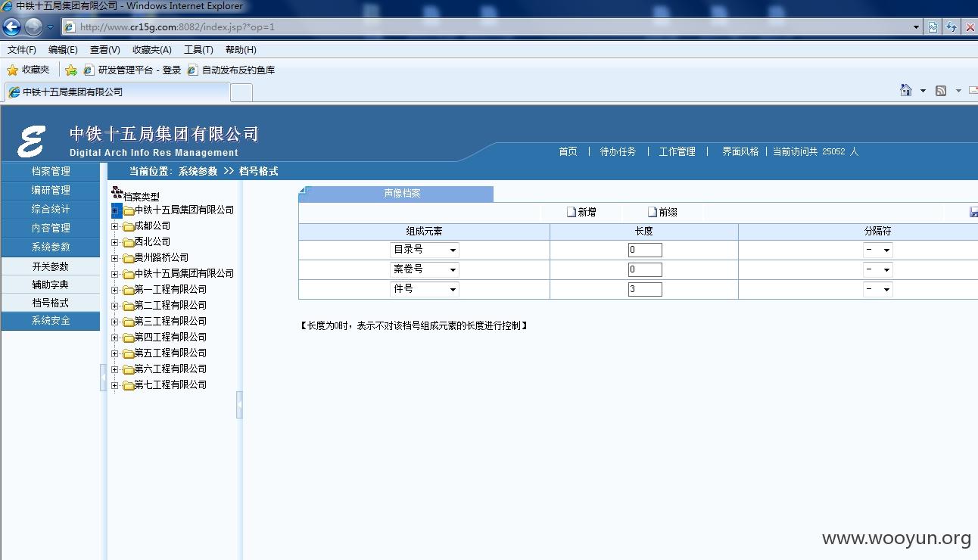
Task: Click the 前缀 page icon
Action: 653,213
